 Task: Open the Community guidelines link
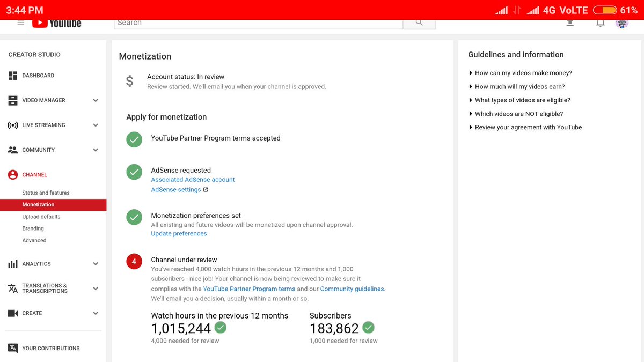point(352,289)
